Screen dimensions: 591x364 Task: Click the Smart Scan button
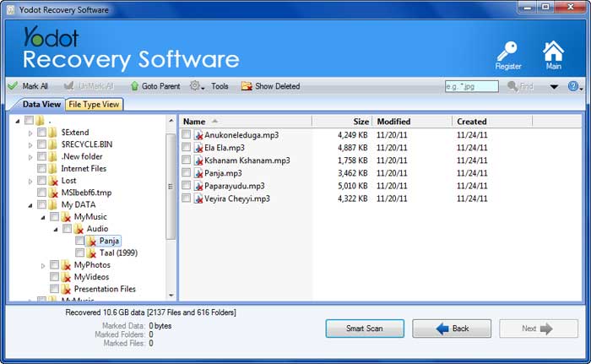tap(365, 329)
